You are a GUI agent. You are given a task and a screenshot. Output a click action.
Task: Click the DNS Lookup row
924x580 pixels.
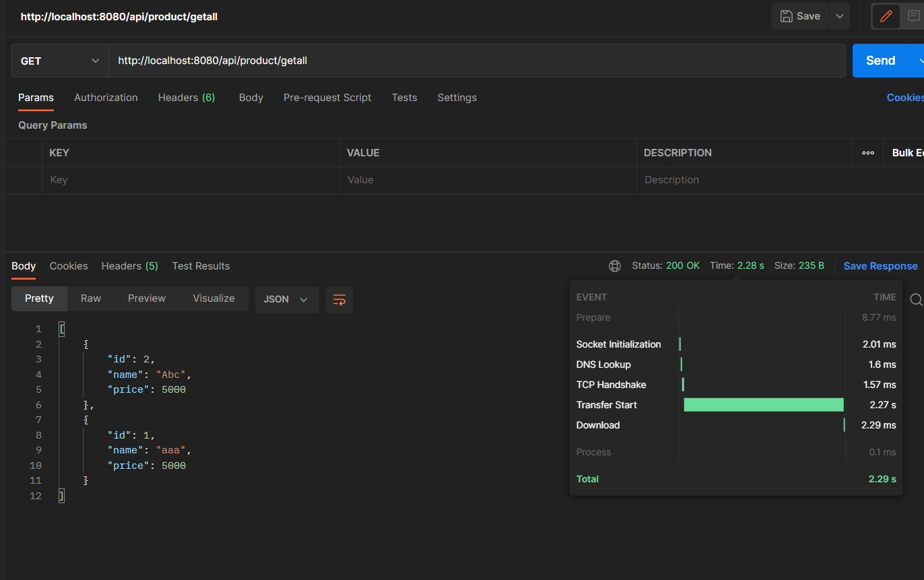(x=736, y=364)
